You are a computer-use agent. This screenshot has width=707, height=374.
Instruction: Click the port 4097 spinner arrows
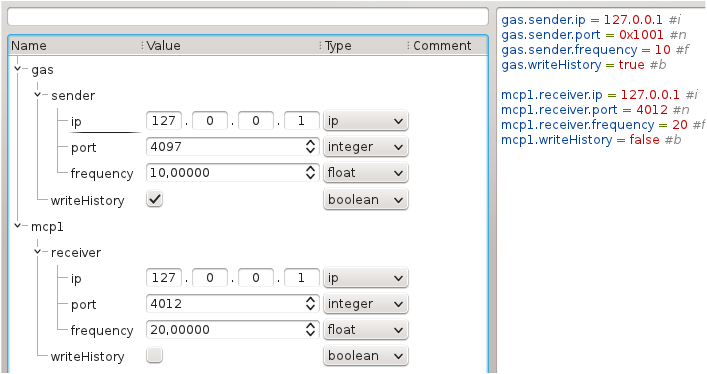[x=310, y=147]
